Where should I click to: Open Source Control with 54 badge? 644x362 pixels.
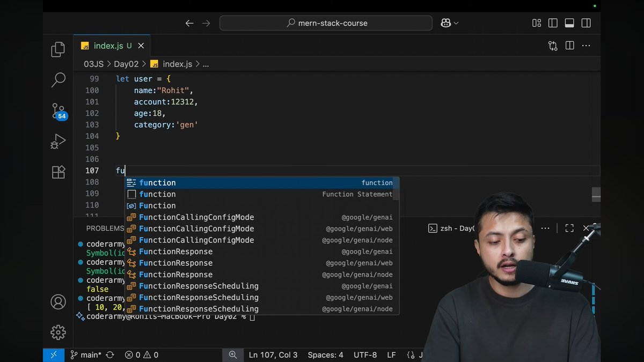point(58,111)
